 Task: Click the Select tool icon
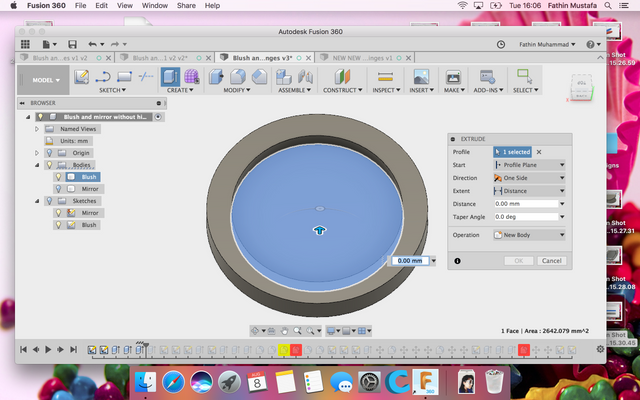pos(525,77)
